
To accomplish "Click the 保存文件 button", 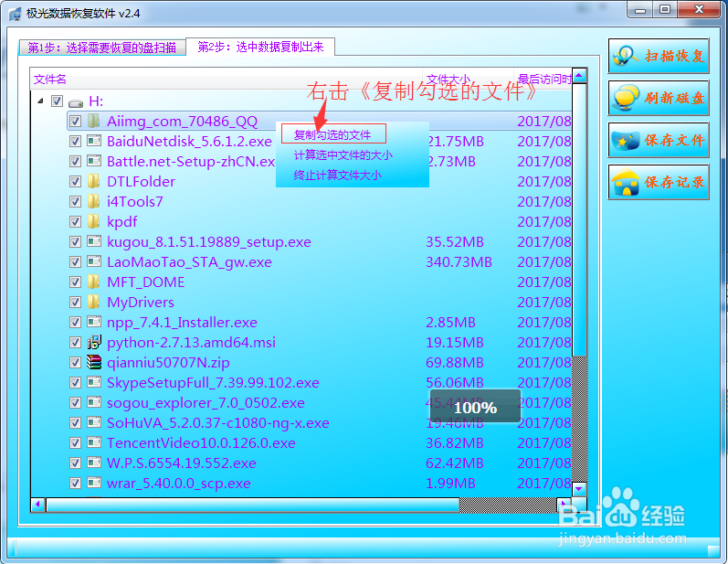I will pos(659,140).
